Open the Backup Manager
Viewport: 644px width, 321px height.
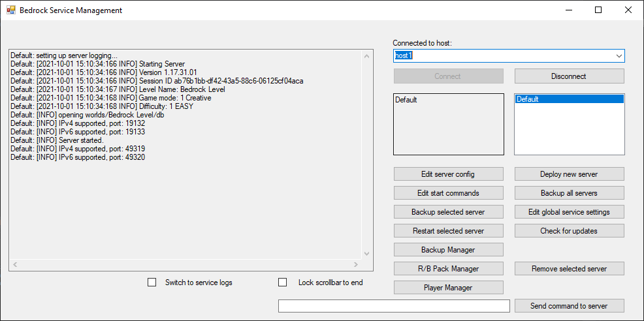[x=448, y=250]
